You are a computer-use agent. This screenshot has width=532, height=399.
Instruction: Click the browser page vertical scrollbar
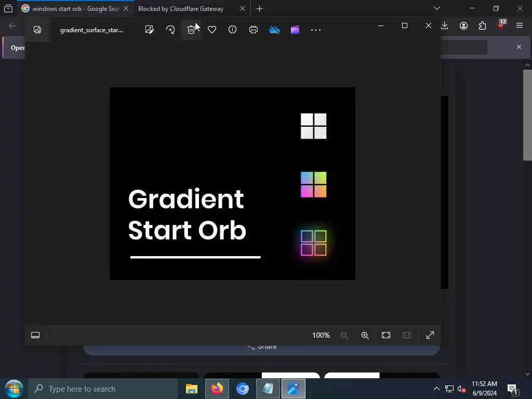click(527, 115)
